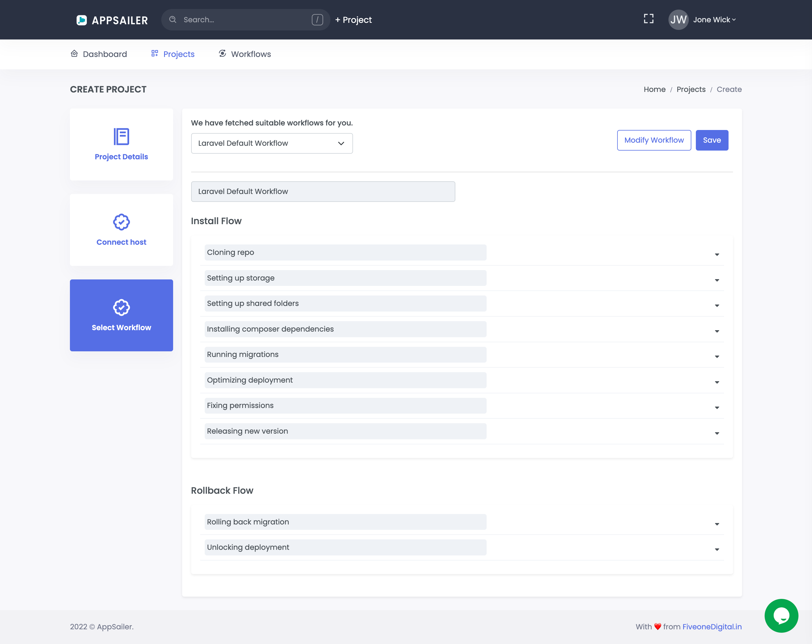Click the Rolling back migration field
The height and width of the screenshot is (644, 812).
[345, 522]
